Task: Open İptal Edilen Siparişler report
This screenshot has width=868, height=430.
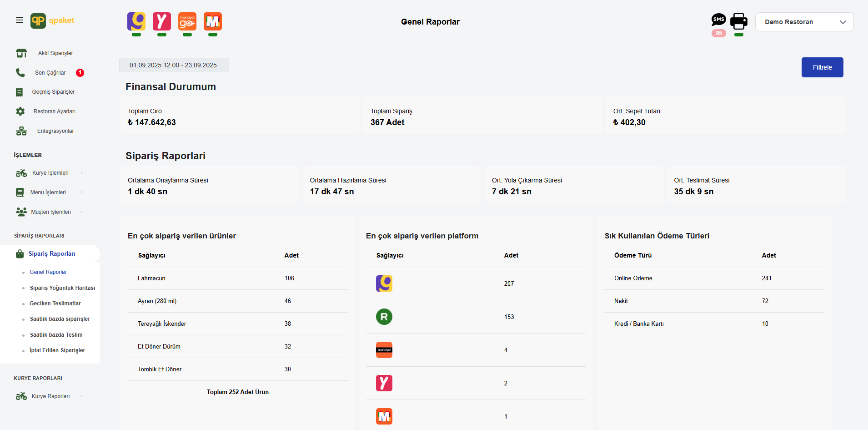Action: [x=57, y=350]
